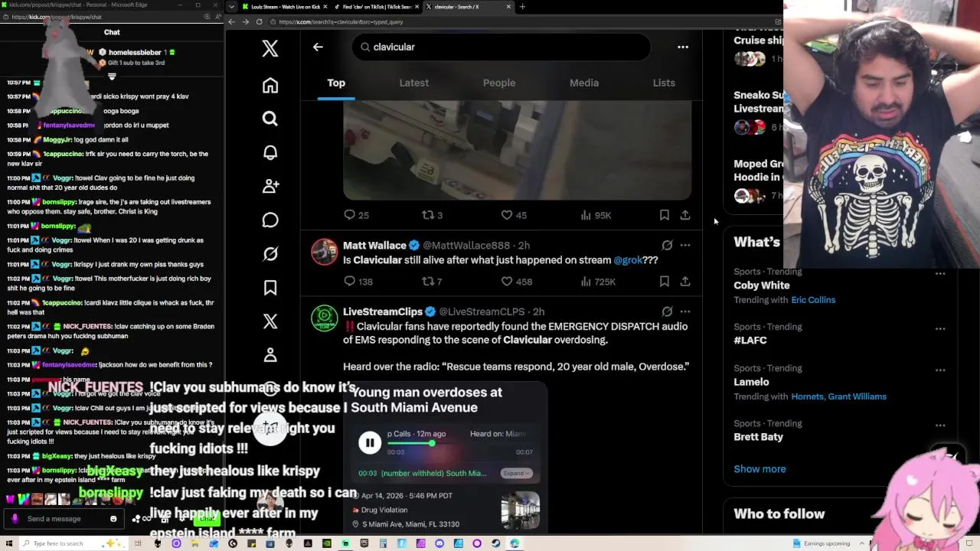Switch to Latest search tab
The image size is (980, 551).
(x=413, y=83)
